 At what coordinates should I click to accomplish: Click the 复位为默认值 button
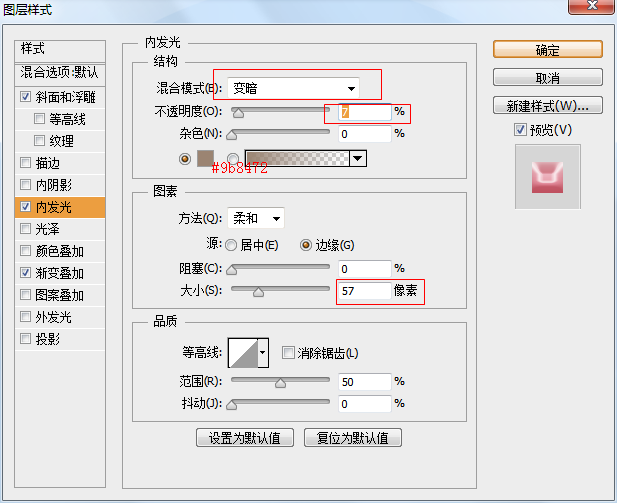point(353,438)
